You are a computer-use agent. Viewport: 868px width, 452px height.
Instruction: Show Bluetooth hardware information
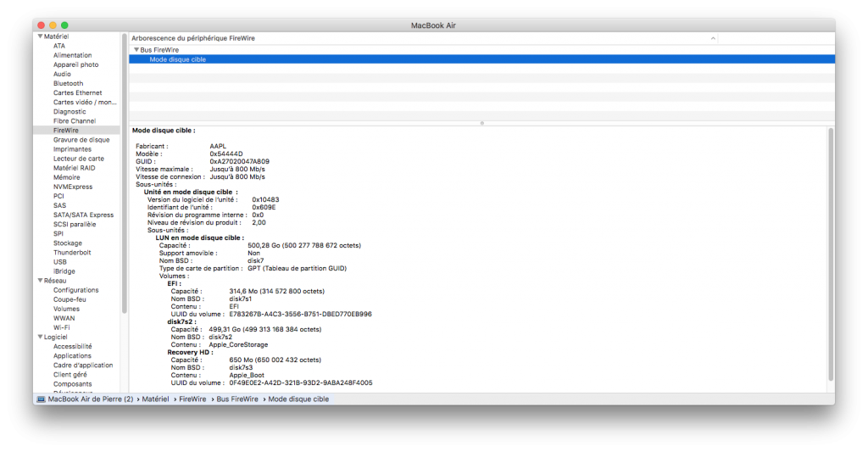tap(68, 84)
